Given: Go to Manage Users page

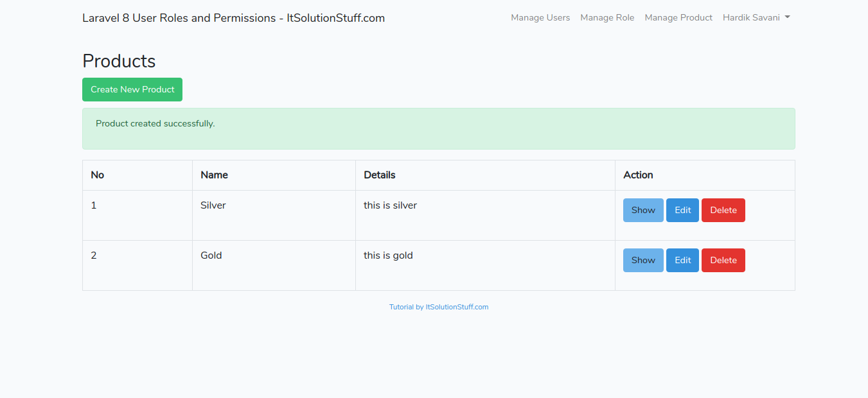Looking at the screenshot, I should 540,18.
